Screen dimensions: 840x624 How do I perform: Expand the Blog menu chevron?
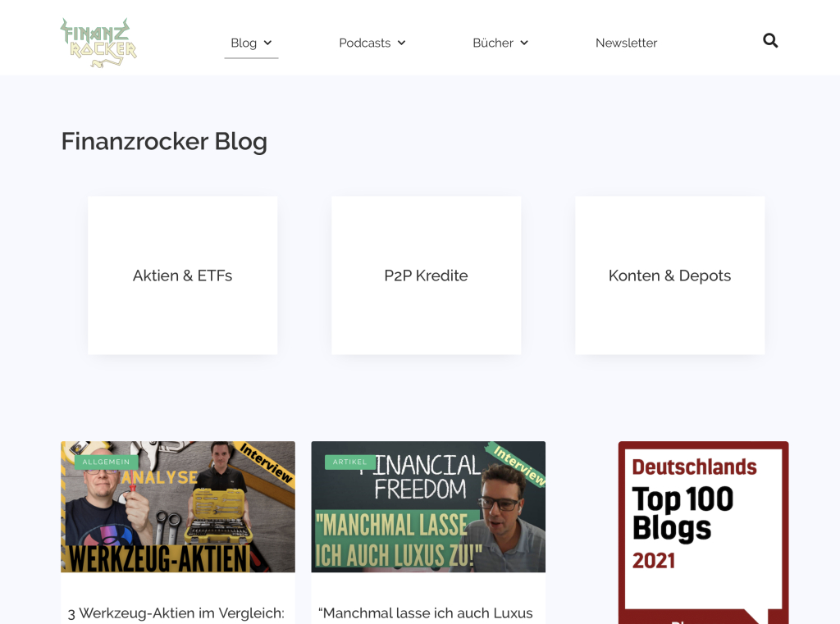tap(268, 43)
